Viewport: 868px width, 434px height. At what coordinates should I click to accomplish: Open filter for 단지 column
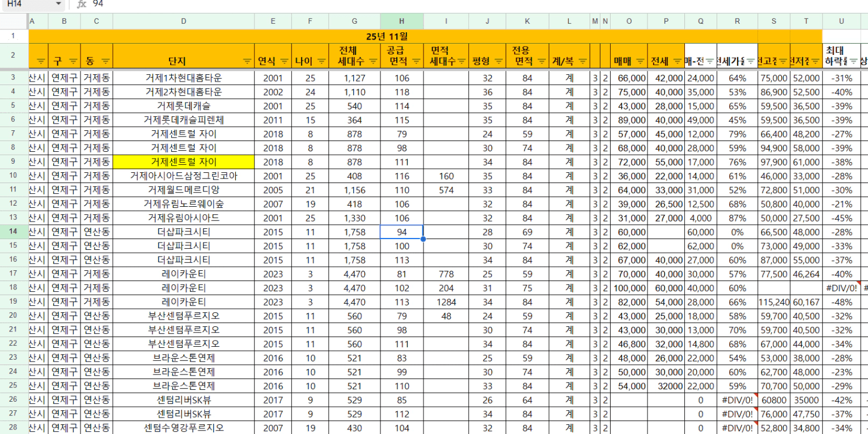coord(247,61)
